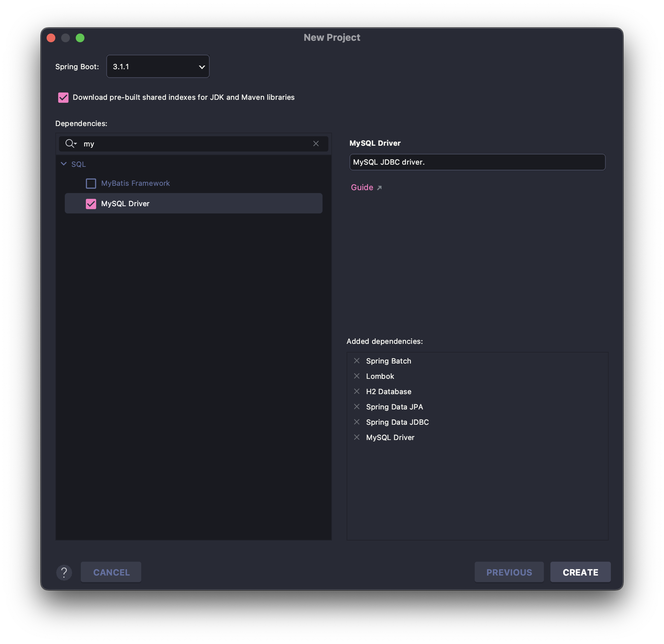Remove Lombok from added dependencies

(357, 376)
